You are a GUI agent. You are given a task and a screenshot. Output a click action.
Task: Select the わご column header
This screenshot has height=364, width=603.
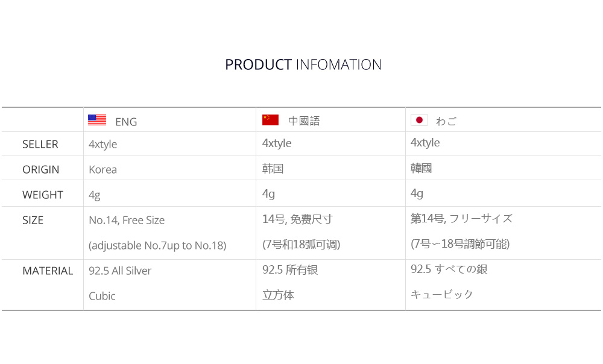tap(446, 121)
